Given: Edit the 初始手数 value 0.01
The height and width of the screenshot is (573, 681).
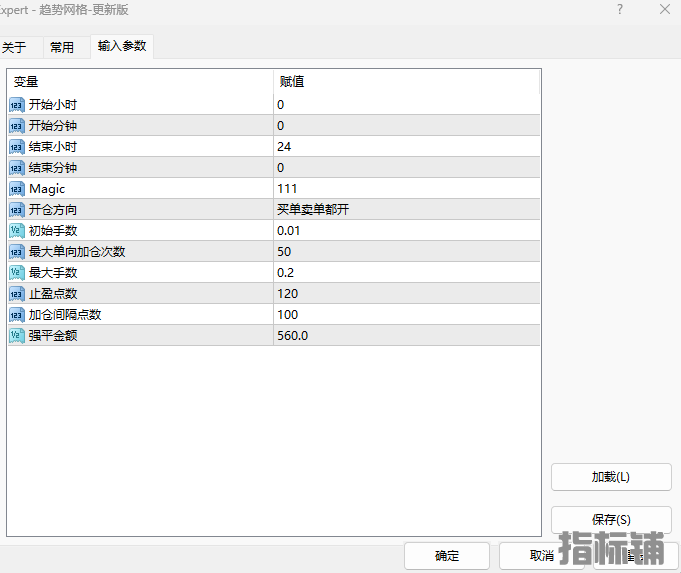Looking at the screenshot, I should point(407,231).
